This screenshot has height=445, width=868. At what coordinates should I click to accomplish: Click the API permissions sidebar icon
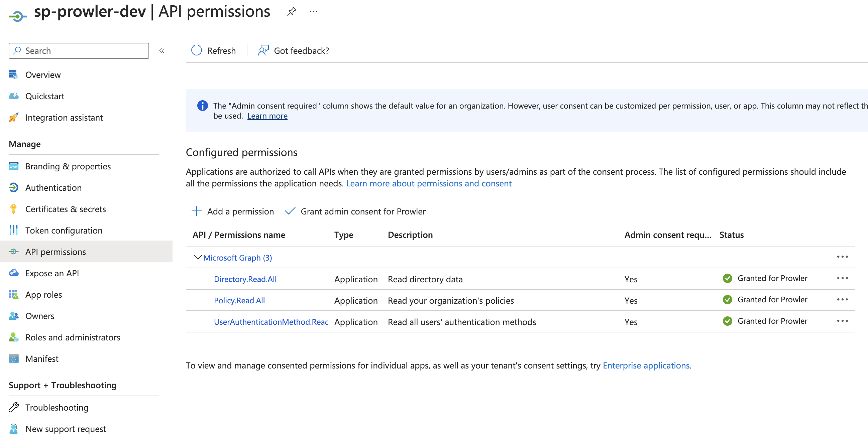(x=13, y=252)
